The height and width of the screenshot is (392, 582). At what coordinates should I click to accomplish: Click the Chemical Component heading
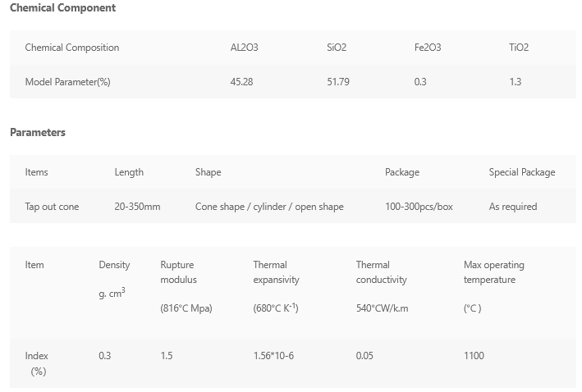(x=62, y=8)
